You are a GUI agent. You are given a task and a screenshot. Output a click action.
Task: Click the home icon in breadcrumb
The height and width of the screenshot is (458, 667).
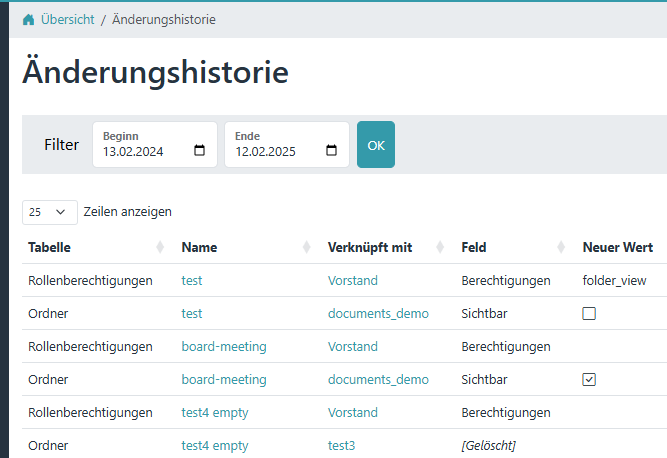pyautogui.click(x=28, y=19)
